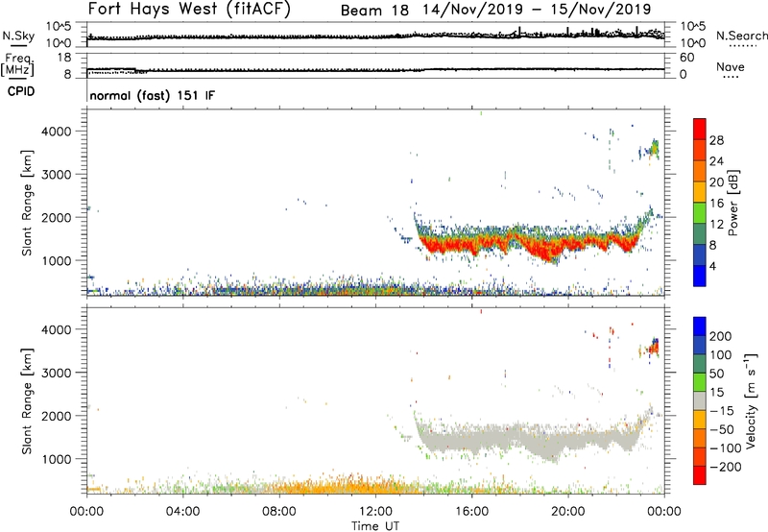This screenshot has width=768, height=532.
Task: Click the power panel 'Slant Range [km]' label
Action: [27, 203]
